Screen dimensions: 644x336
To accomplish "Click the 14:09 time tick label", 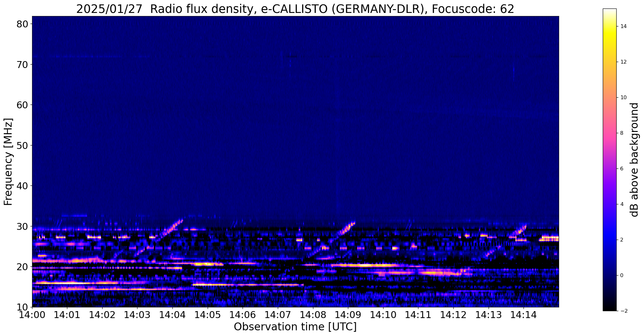I will tap(348, 315).
